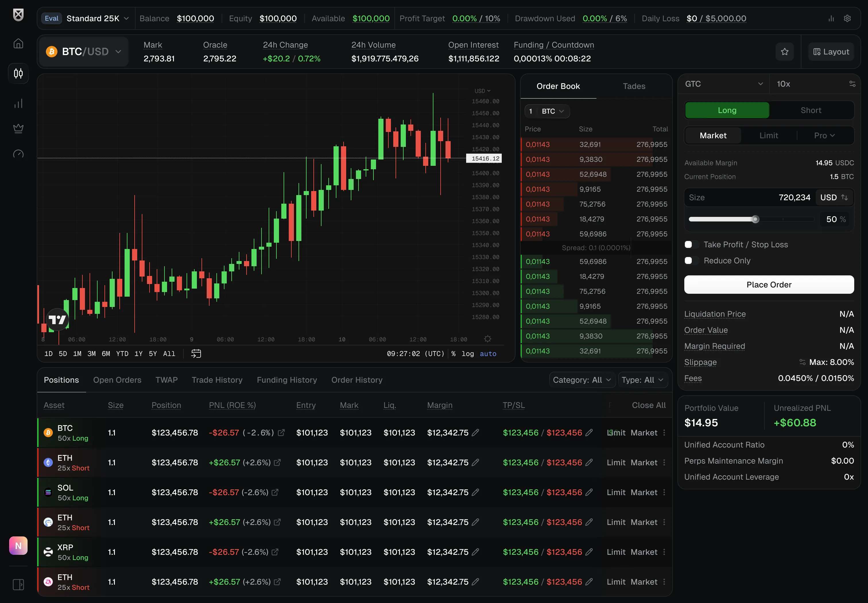The image size is (868, 603).
Task: Select the Limit order type tab
Action: (x=769, y=136)
